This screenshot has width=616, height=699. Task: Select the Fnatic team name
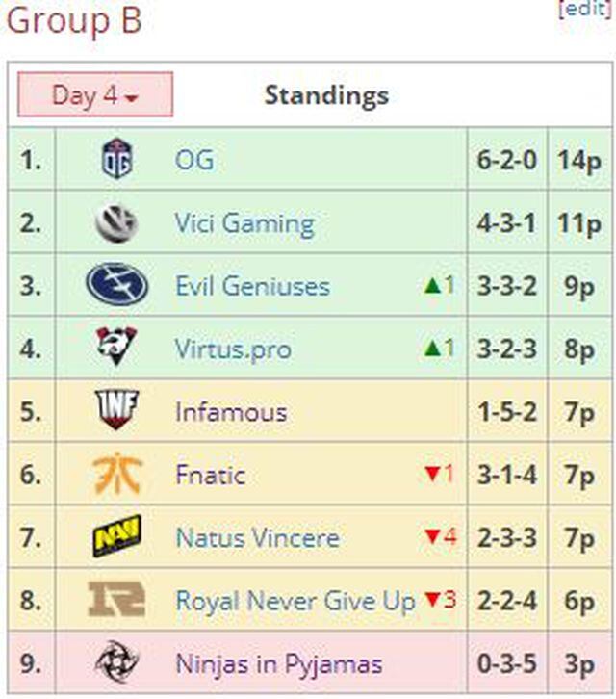[210, 475]
